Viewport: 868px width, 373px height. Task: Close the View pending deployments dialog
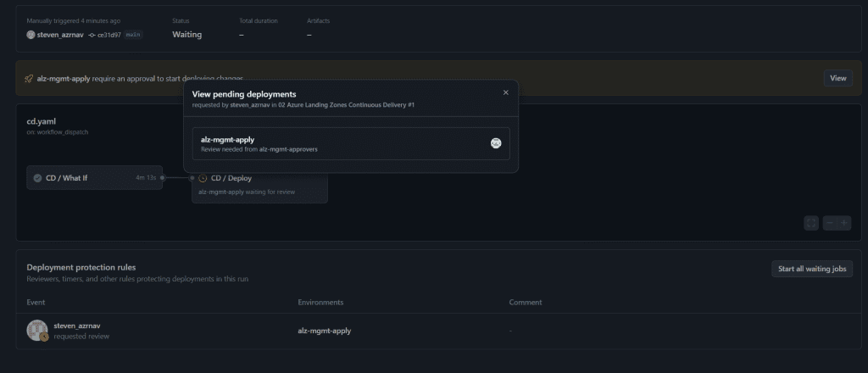click(506, 92)
